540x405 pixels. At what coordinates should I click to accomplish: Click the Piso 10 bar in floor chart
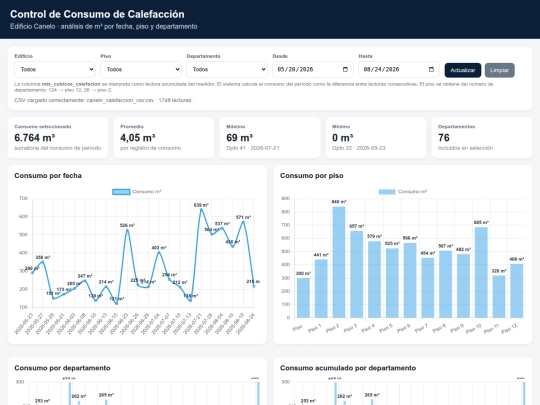pos(481,272)
